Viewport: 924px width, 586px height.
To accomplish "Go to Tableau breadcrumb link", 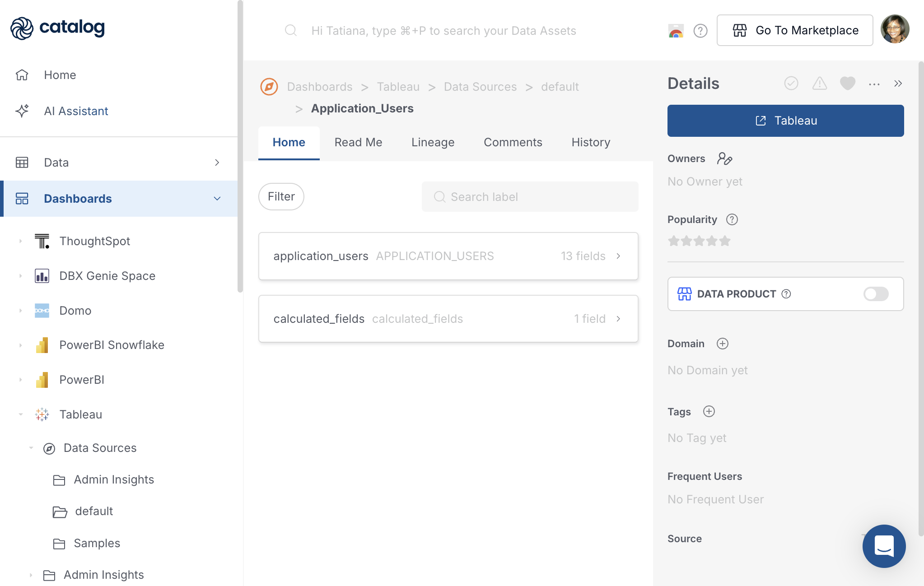I will click(398, 87).
